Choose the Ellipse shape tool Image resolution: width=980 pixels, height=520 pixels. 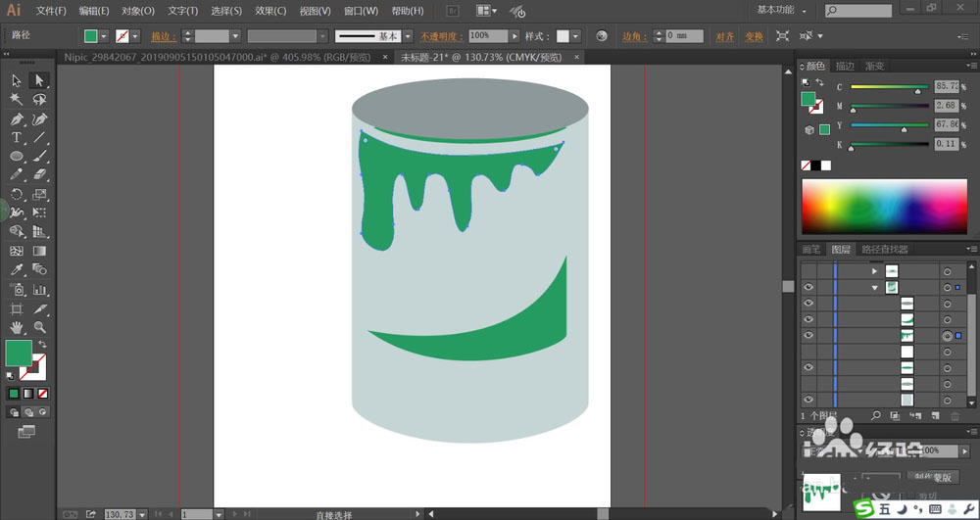point(17,156)
